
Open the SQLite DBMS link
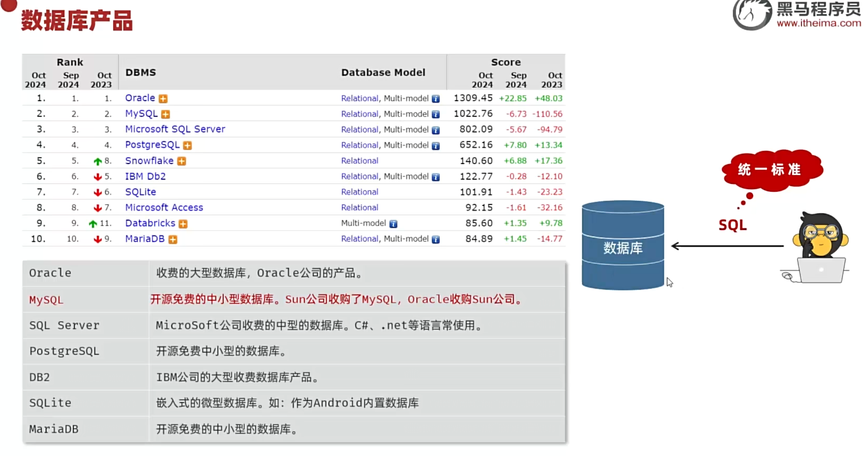[140, 192]
